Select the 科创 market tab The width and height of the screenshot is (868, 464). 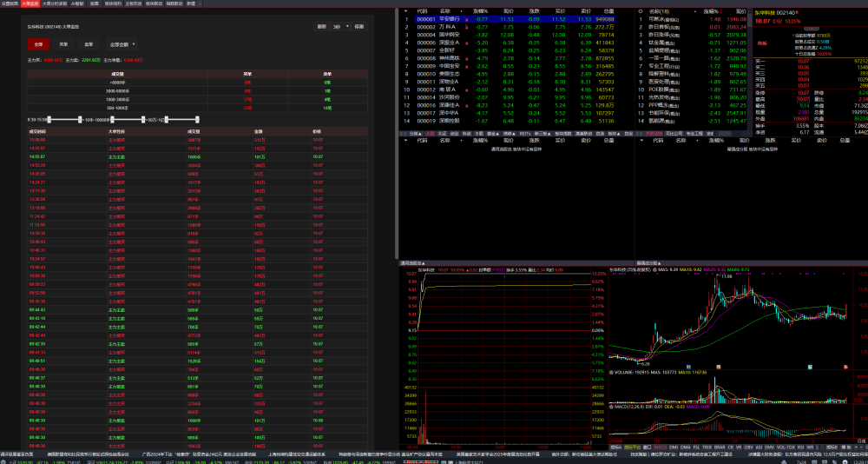466,134
